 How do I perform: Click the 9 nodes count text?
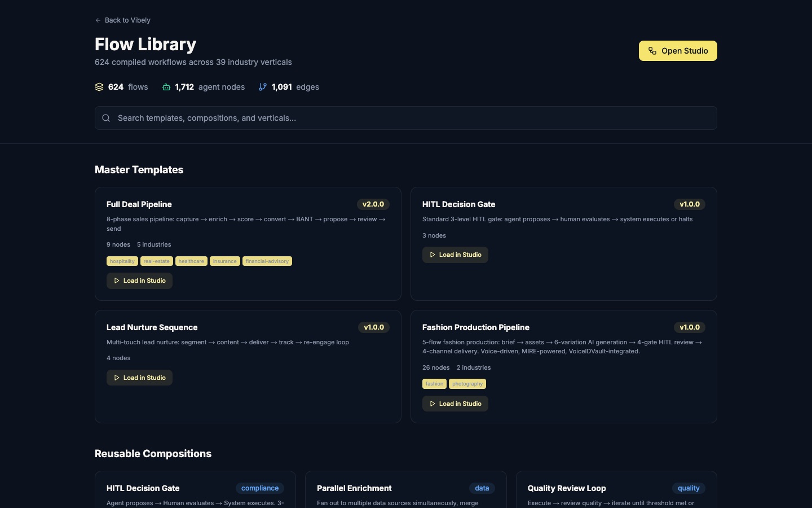[x=118, y=244]
